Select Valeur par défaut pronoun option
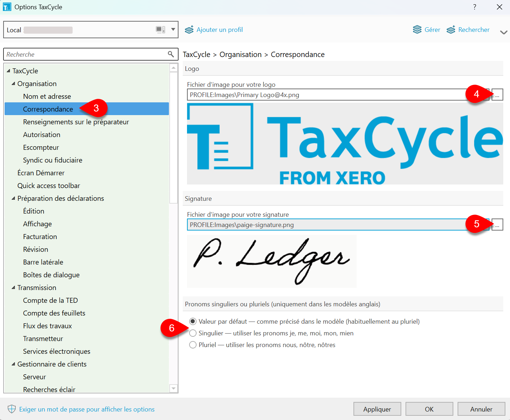Screen dimensions: 510x420 click(193, 322)
